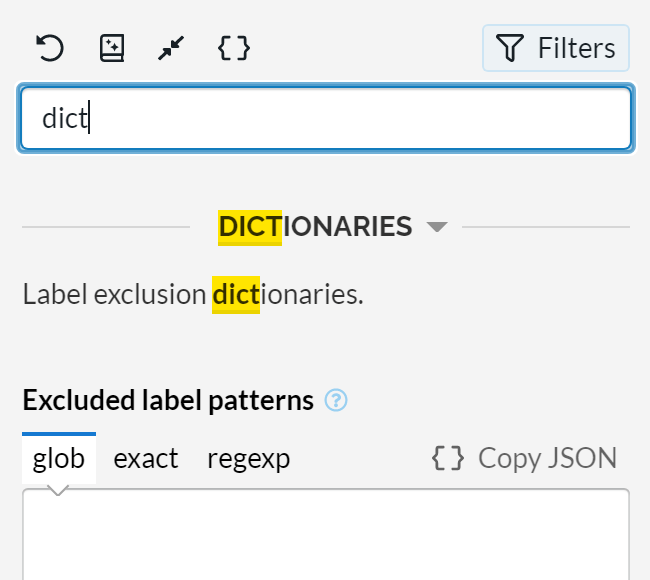This screenshot has height=580, width=650.
Task: Click the 'Label exclusion dictionaries.' description
Action: pyautogui.click(x=193, y=294)
